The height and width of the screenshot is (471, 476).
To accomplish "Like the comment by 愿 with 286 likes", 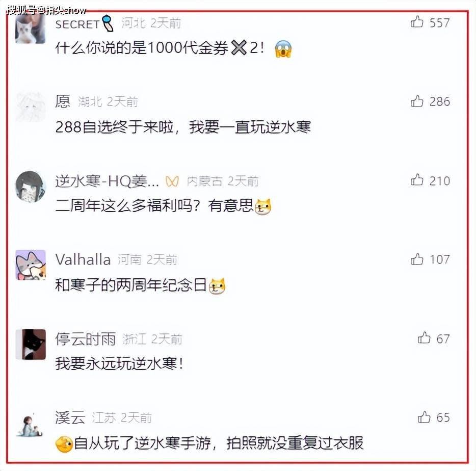I will click(x=417, y=101).
